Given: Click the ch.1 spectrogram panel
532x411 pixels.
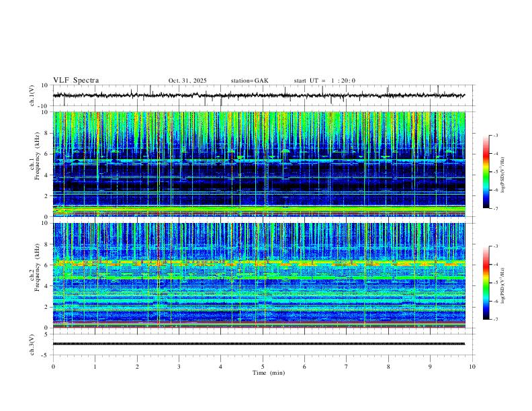Looking at the screenshot, I should point(259,164).
